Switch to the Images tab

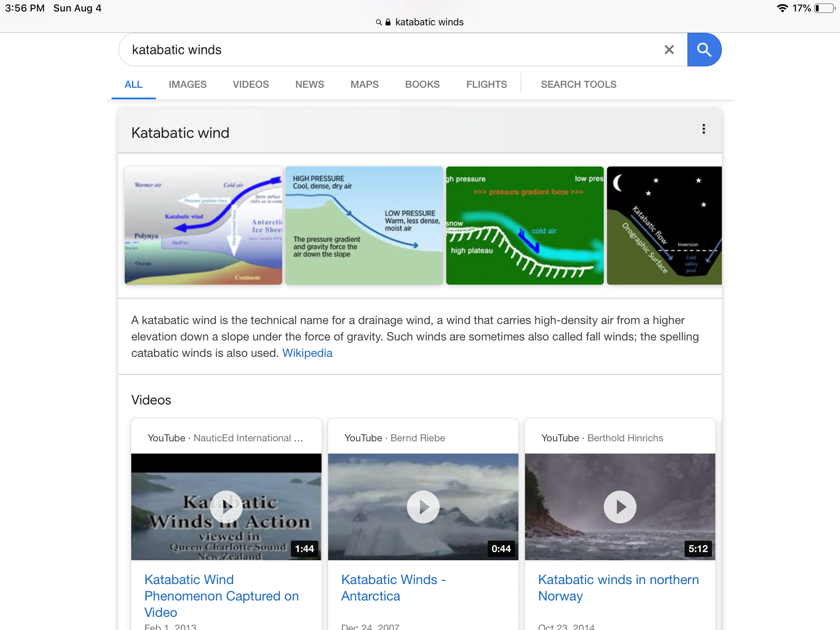[187, 84]
